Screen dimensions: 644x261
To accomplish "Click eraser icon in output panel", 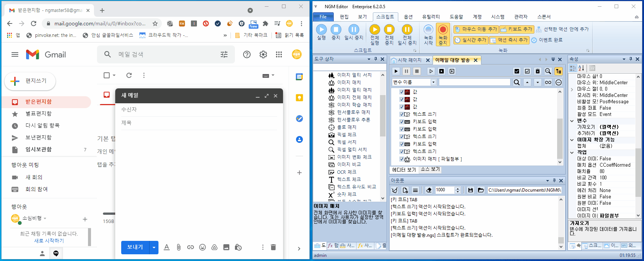I will coord(429,190).
